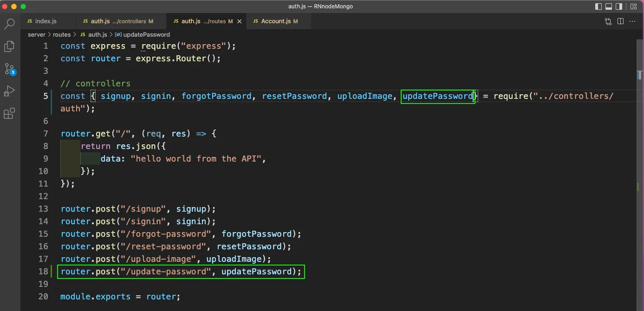Viewport: 644px width, 311px height.
Task: Open the updatePassword symbol breadcrumb
Action: pos(146,35)
